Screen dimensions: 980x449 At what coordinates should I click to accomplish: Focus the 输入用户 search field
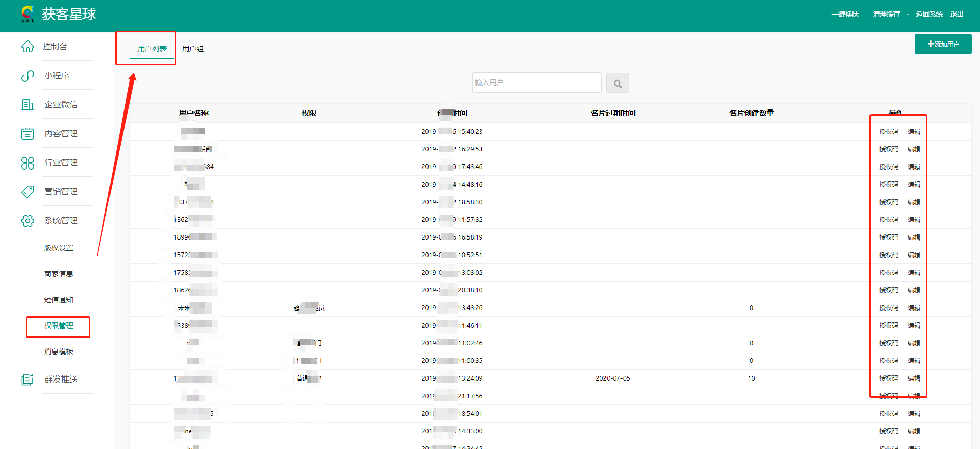coord(536,82)
